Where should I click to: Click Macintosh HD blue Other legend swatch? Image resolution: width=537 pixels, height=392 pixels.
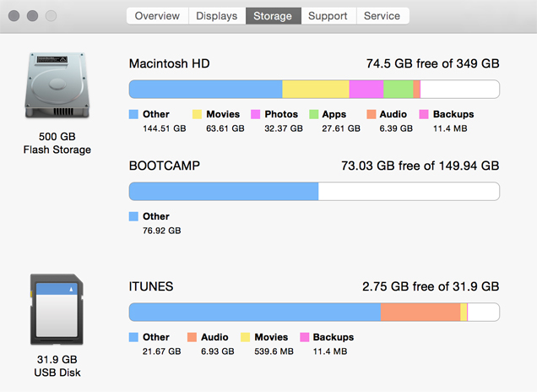133,114
